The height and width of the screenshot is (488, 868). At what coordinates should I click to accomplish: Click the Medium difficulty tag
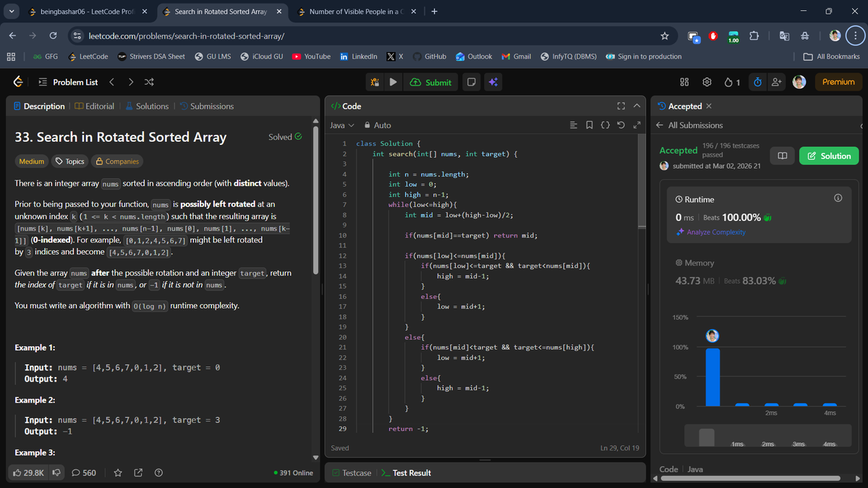coord(31,161)
